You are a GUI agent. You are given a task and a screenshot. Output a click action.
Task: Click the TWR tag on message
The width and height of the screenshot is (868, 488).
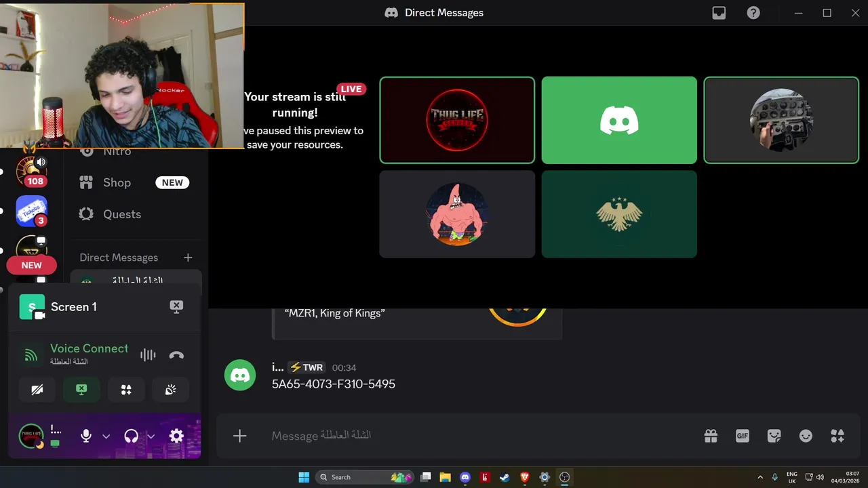coord(307,367)
